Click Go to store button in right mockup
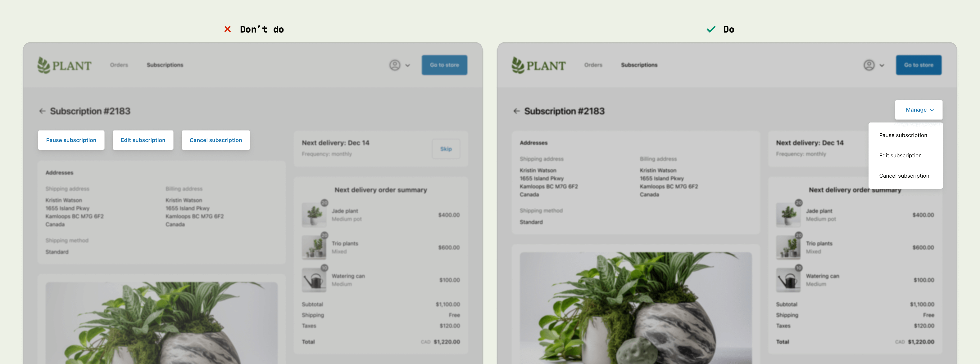The image size is (980, 364). coord(918,65)
